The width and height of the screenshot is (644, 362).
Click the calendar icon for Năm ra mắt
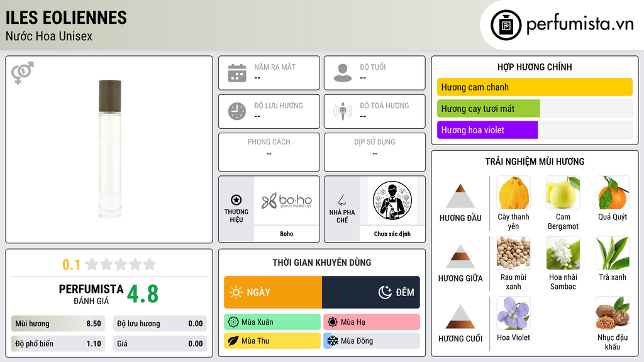tap(237, 73)
